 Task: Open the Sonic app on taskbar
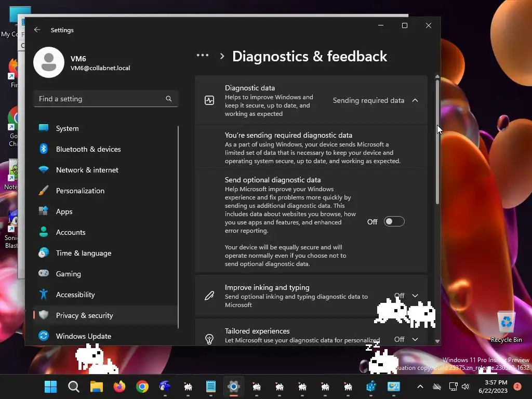[x=165, y=386]
